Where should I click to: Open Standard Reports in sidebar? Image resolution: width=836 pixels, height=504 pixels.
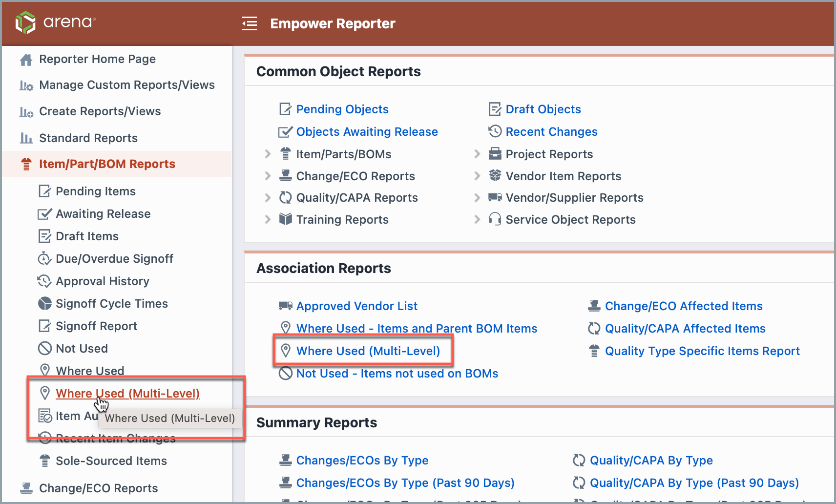click(88, 138)
